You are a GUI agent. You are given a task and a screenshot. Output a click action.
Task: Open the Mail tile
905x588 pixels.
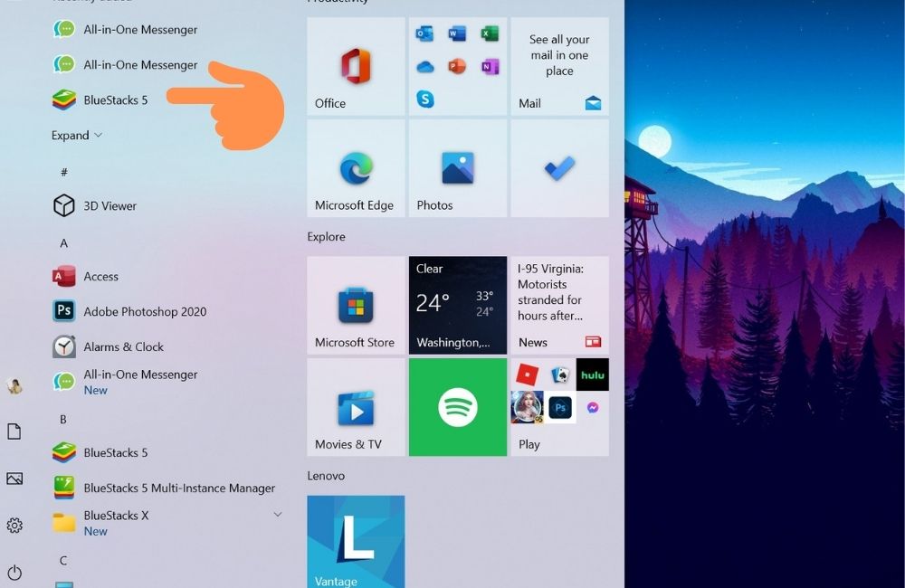560,66
